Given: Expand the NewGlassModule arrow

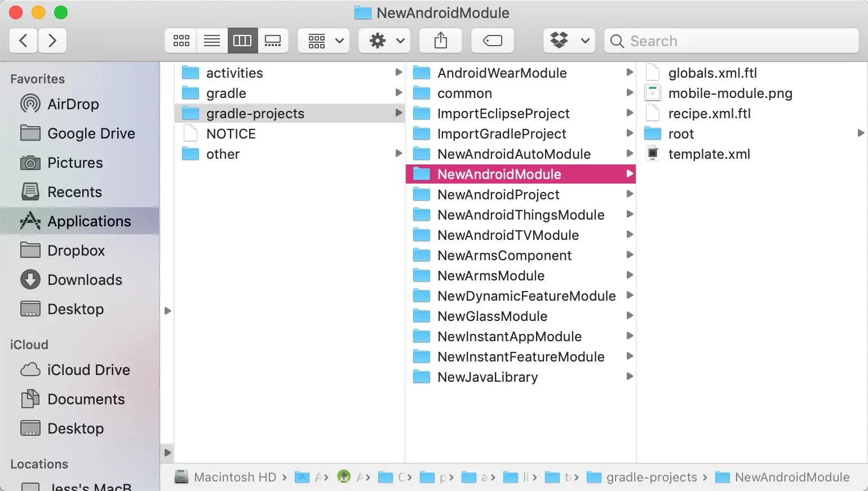Looking at the screenshot, I should pyautogui.click(x=630, y=315).
